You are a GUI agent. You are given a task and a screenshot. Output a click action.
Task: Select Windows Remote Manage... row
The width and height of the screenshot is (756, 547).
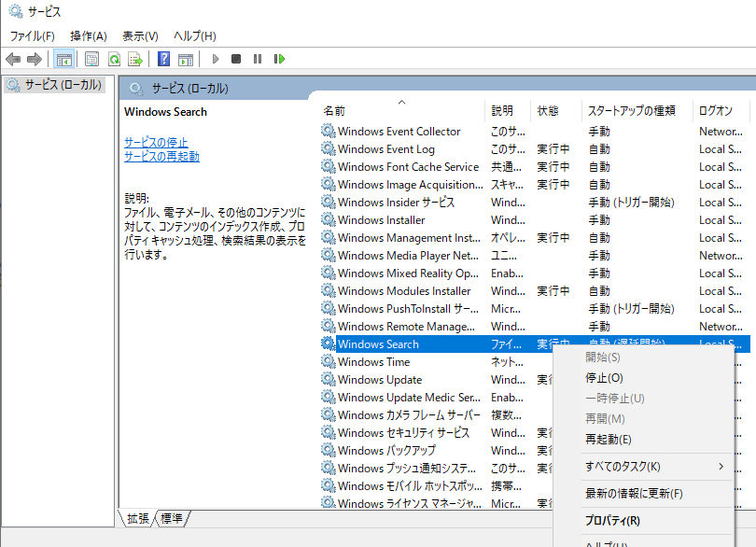point(535,326)
